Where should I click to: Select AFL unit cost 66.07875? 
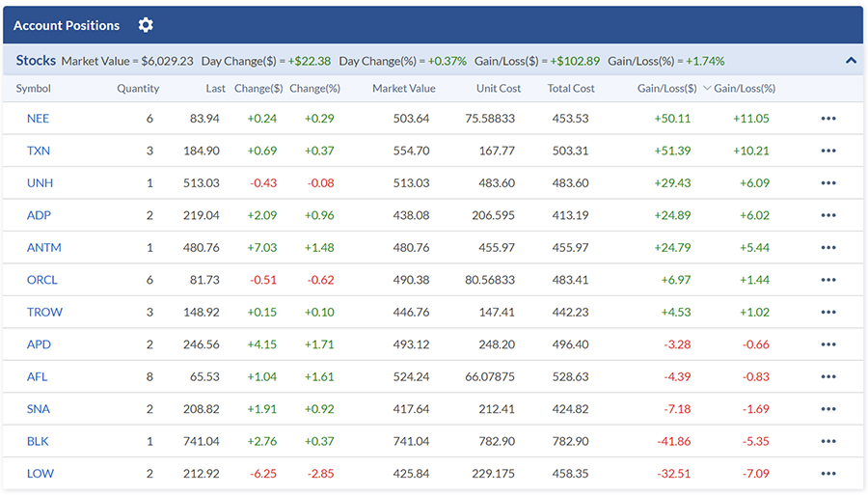[x=490, y=376]
